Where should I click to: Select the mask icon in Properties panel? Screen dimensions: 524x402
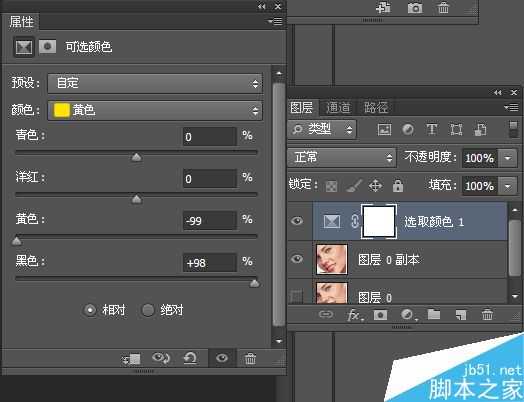47,47
